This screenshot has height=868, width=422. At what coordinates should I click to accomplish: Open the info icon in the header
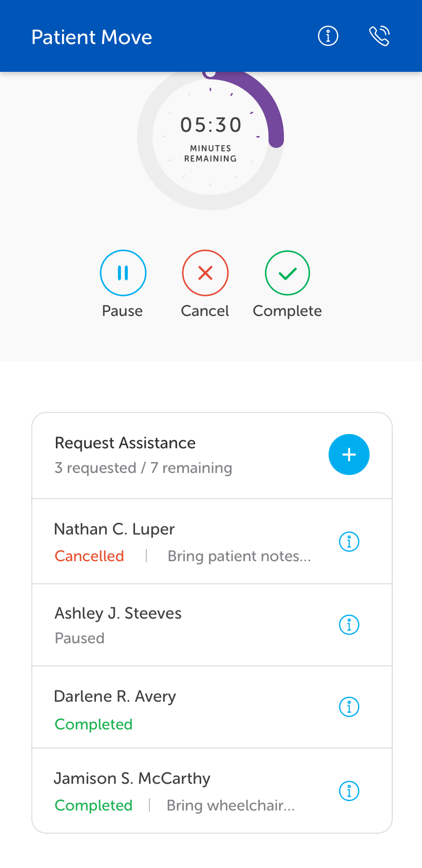328,36
